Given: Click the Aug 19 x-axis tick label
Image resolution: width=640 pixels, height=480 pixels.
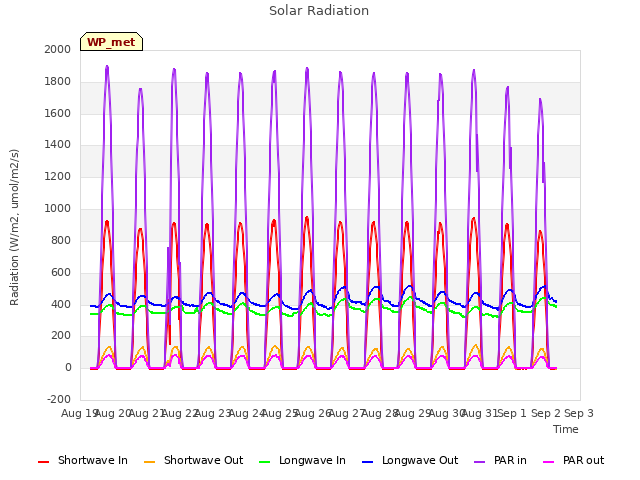Looking at the screenshot, I should [78, 413].
